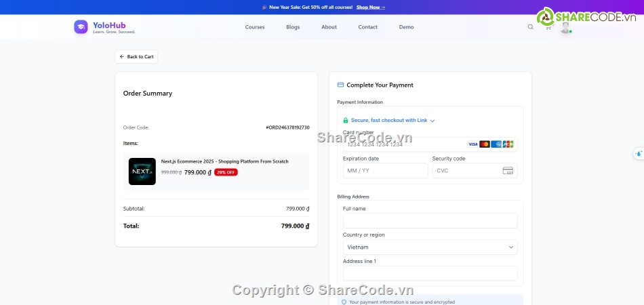
Task: Click the Visa card brand icon
Action: point(472,144)
